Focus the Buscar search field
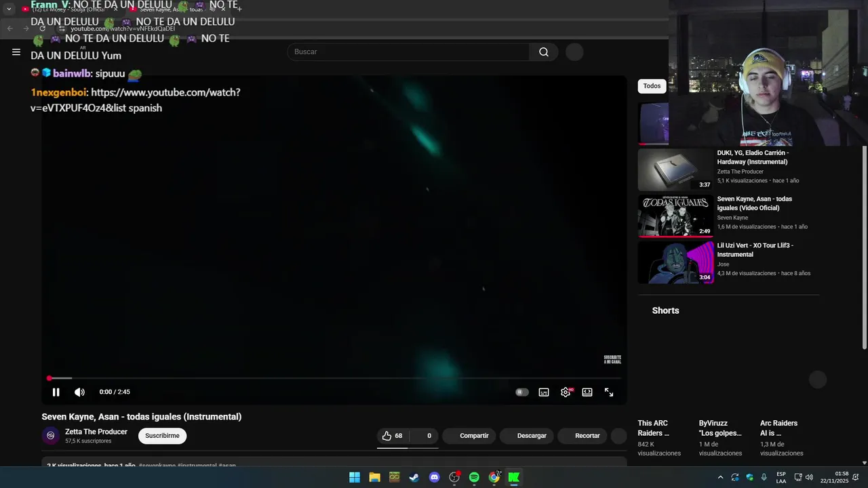 pos(409,52)
